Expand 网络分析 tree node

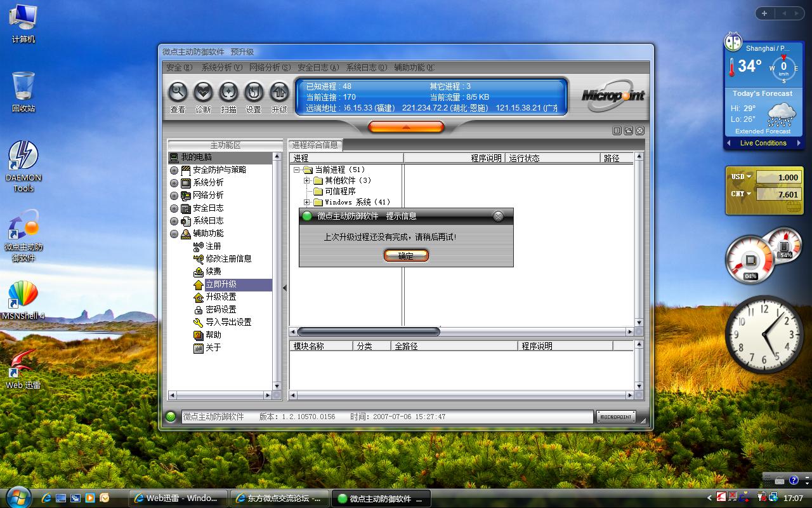pos(174,196)
